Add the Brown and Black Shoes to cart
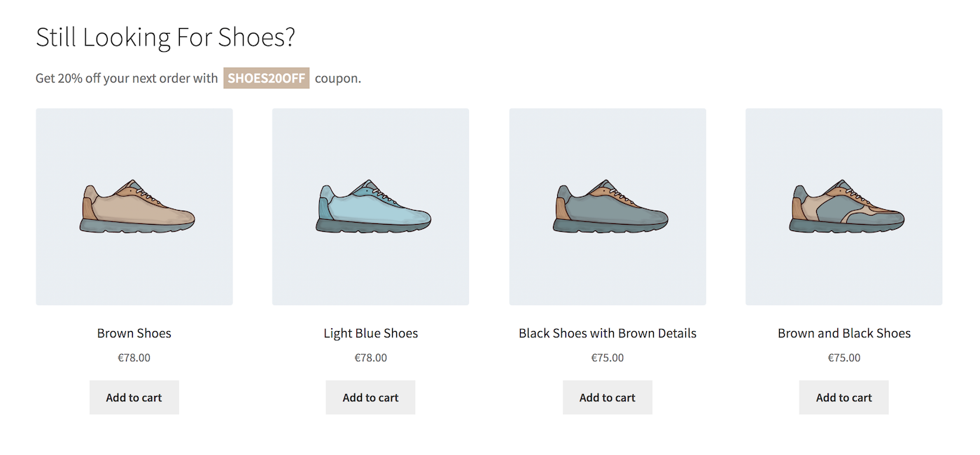 click(843, 397)
